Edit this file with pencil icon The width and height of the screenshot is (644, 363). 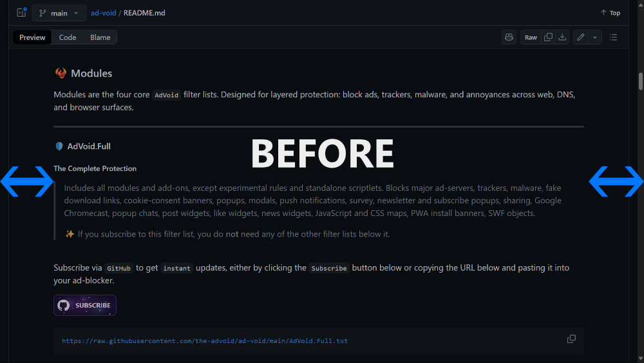(x=581, y=37)
